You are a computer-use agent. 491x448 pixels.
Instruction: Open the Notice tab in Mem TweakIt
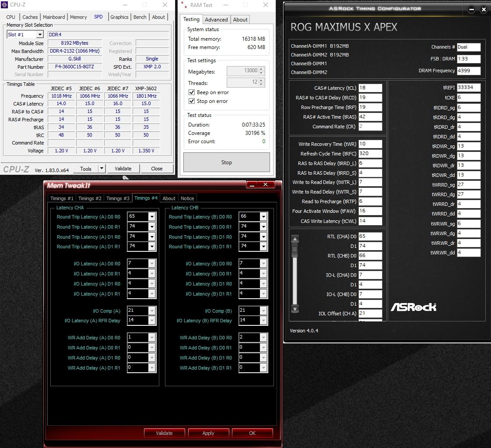187,198
